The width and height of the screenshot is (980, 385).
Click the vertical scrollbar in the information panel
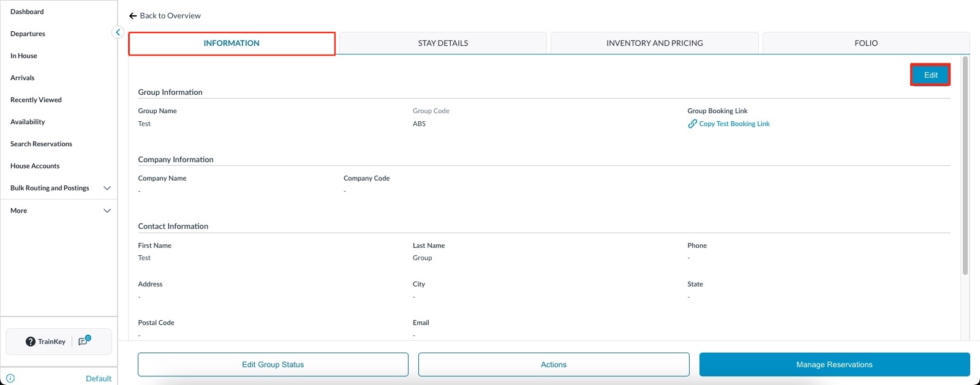point(965,165)
